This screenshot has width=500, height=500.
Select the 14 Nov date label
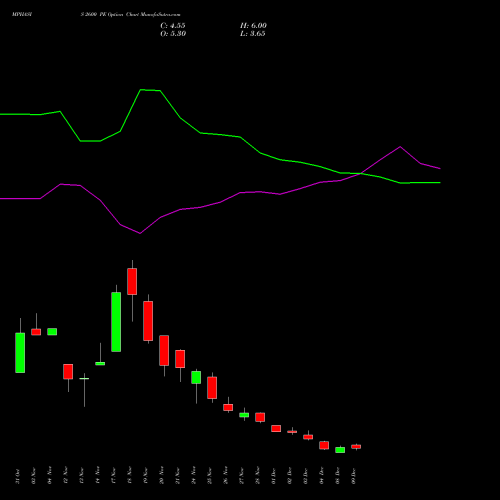[98, 476]
